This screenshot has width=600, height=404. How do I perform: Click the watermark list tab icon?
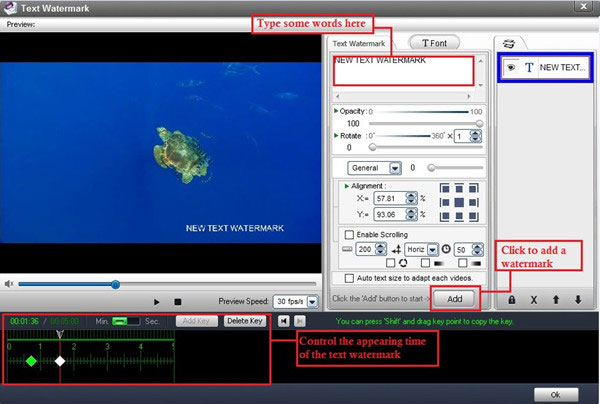[509, 44]
